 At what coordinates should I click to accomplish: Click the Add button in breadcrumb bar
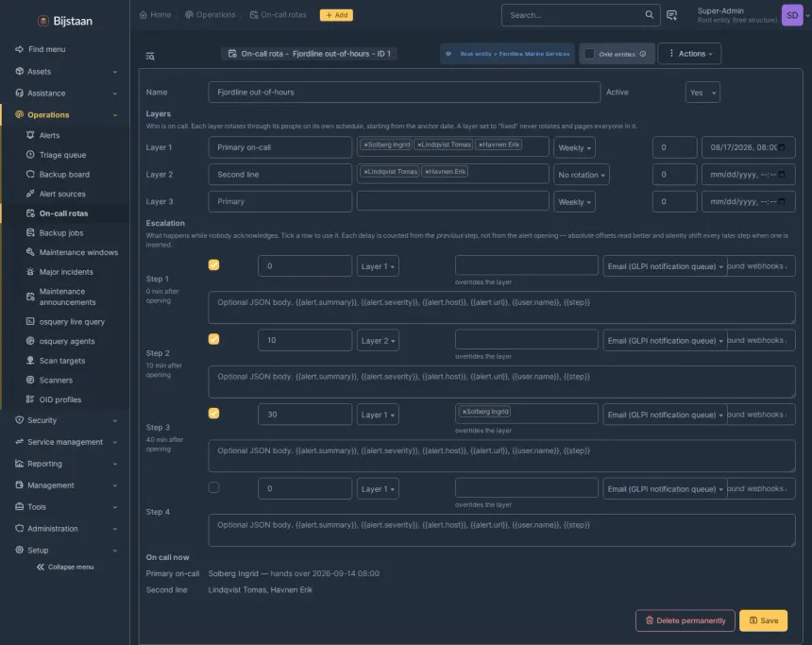click(x=337, y=15)
